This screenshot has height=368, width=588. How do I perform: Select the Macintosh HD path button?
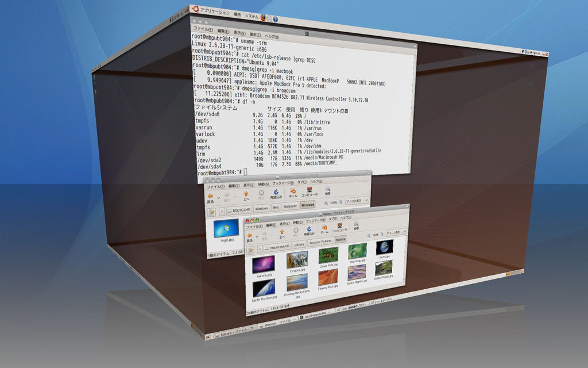[x=278, y=247]
